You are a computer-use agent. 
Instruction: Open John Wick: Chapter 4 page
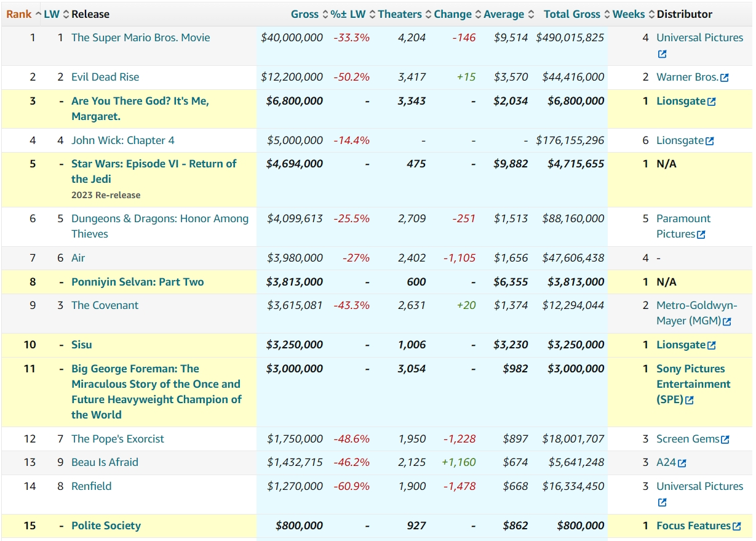pos(122,140)
